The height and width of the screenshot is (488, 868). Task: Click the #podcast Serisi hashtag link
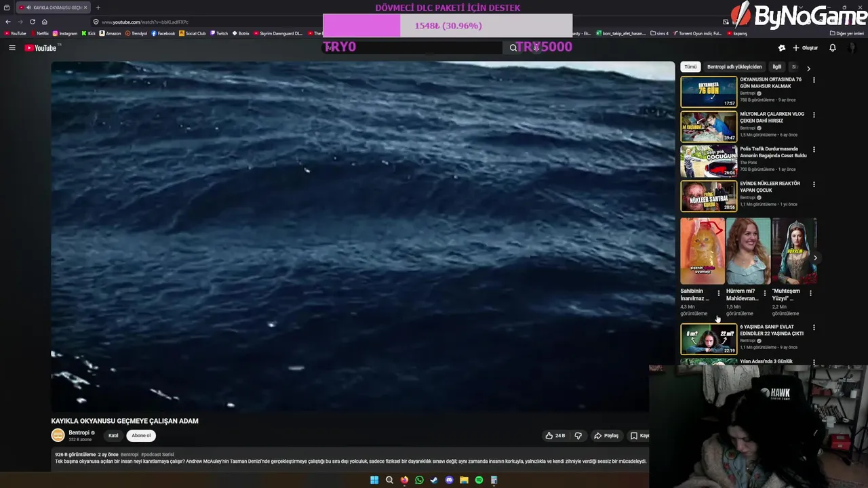point(157,455)
